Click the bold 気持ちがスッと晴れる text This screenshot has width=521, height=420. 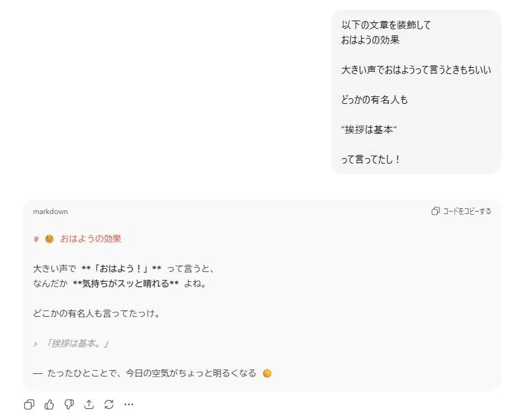[126, 284]
